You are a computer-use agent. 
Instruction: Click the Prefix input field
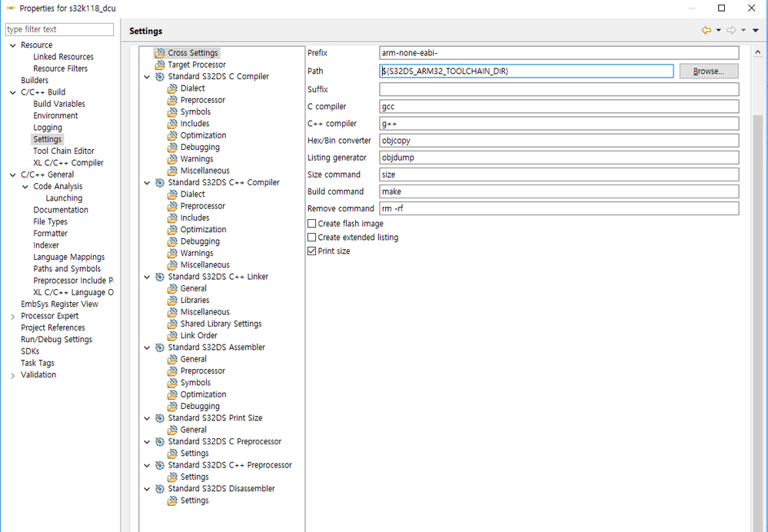pyautogui.click(x=559, y=53)
